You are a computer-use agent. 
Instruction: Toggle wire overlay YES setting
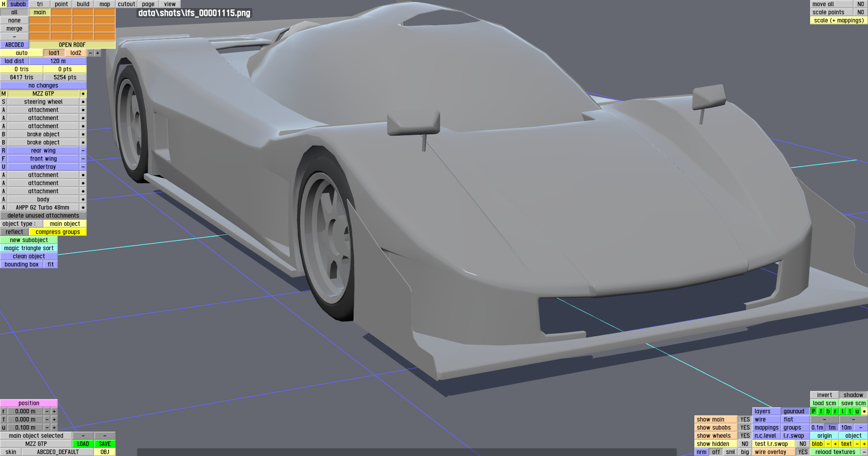(x=803, y=452)
